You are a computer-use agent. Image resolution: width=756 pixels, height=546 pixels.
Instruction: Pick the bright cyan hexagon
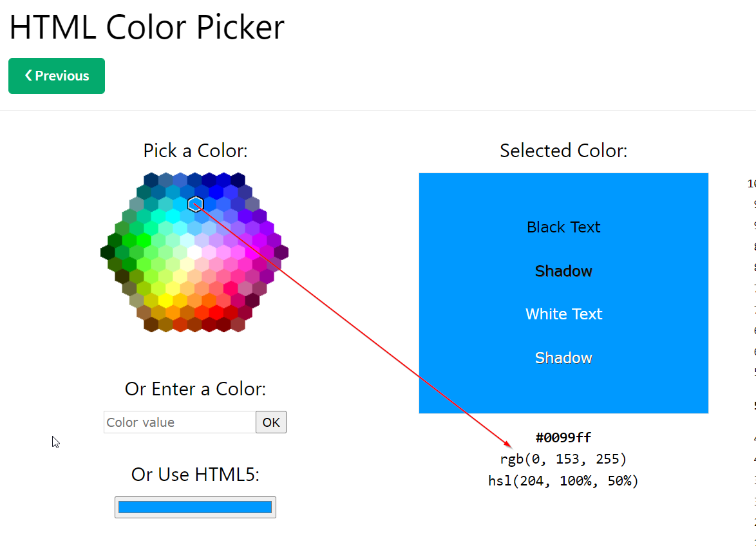(173, 216)
